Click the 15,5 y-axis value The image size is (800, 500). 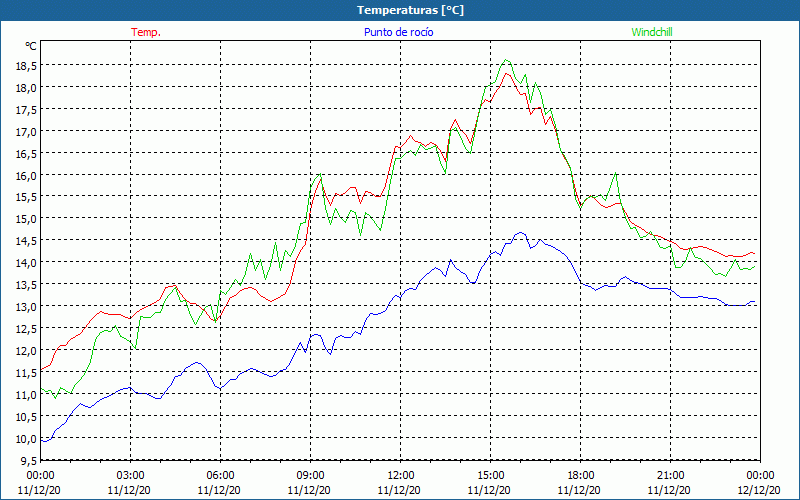[28, 197]
